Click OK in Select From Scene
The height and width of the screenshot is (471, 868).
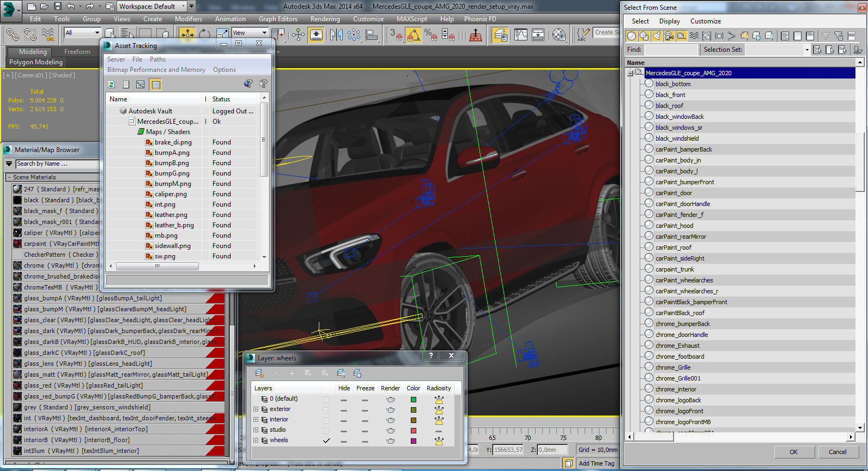tap(793, 452)
